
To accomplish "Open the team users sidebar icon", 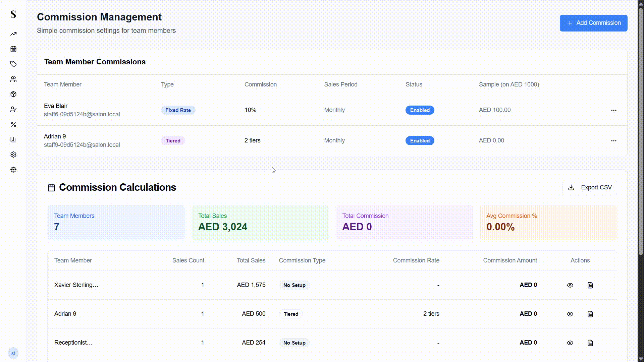I will [x=13, y=79].
